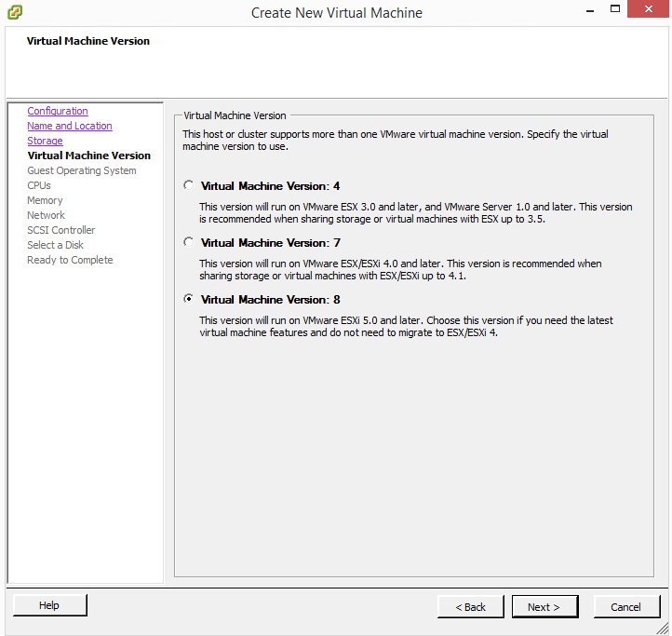The image size is (672, 636).
Task: Close the wizard with the red X
Action: coord(648,9)
